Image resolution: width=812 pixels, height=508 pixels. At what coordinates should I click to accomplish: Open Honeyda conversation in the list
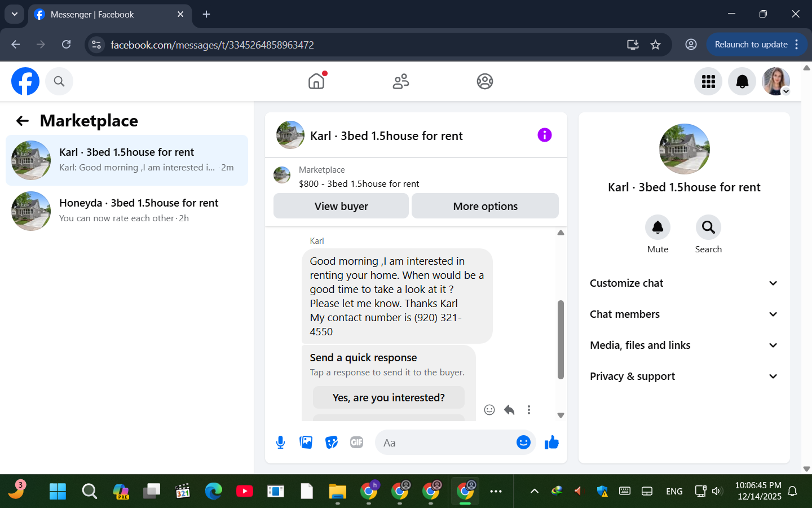tap(127, 211)
